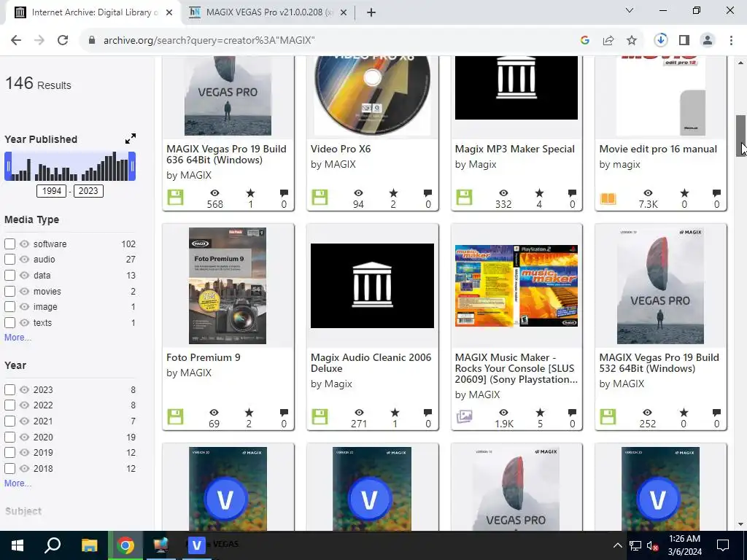Image resolution: width=747 pixels, height=560 pixels.
Task: Open Windows taskbar search
Action: (52, 545)
